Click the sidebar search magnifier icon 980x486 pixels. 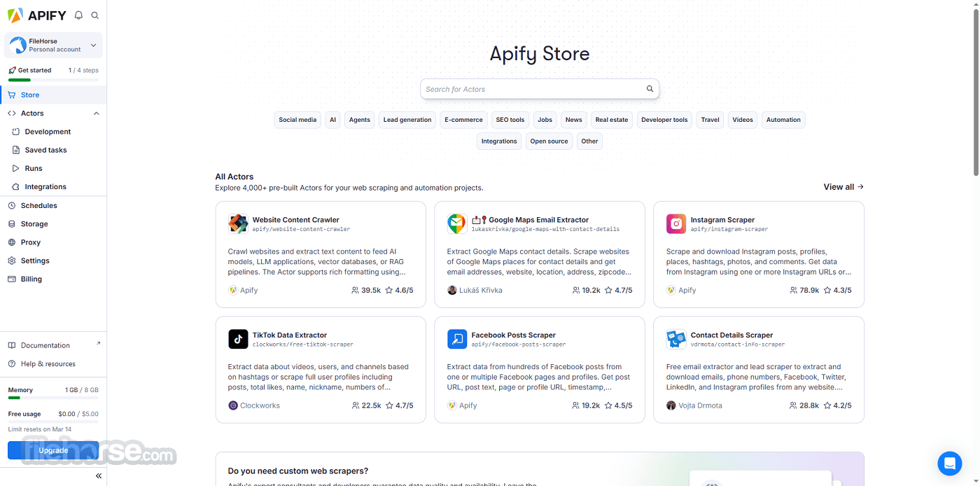(x=95, y=15)
